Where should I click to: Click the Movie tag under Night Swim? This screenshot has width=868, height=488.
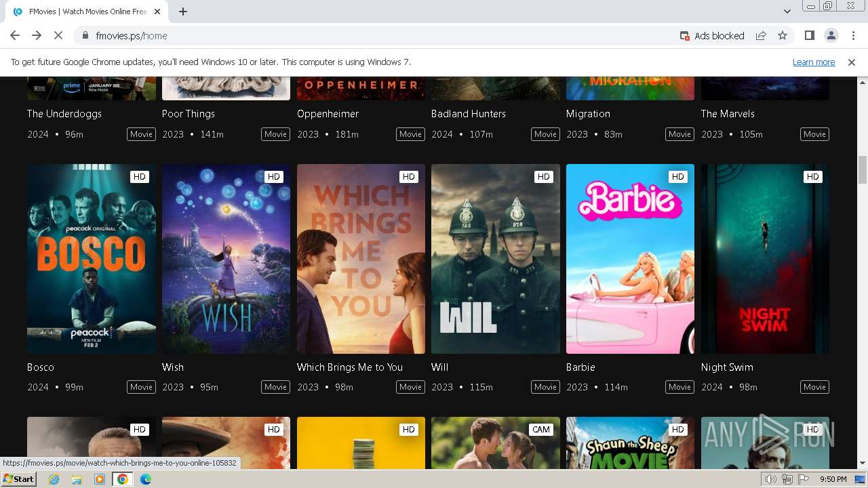click(x=814, y=387)
